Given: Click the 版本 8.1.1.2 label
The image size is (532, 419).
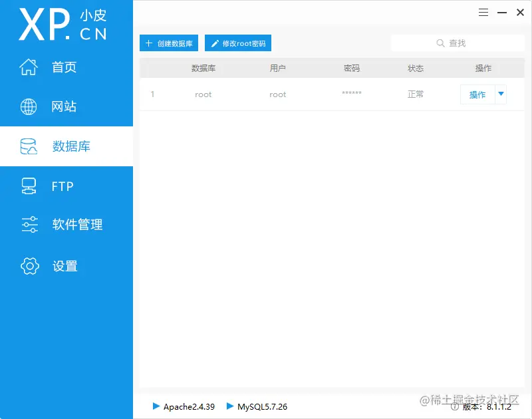Looking at the screenshot, I should [487, 407].
